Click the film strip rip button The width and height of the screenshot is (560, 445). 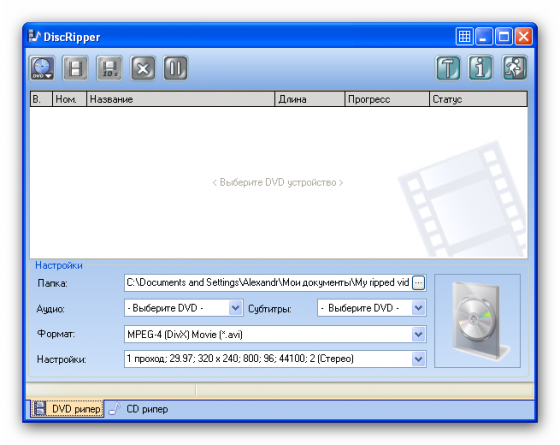tap(75, 68)
